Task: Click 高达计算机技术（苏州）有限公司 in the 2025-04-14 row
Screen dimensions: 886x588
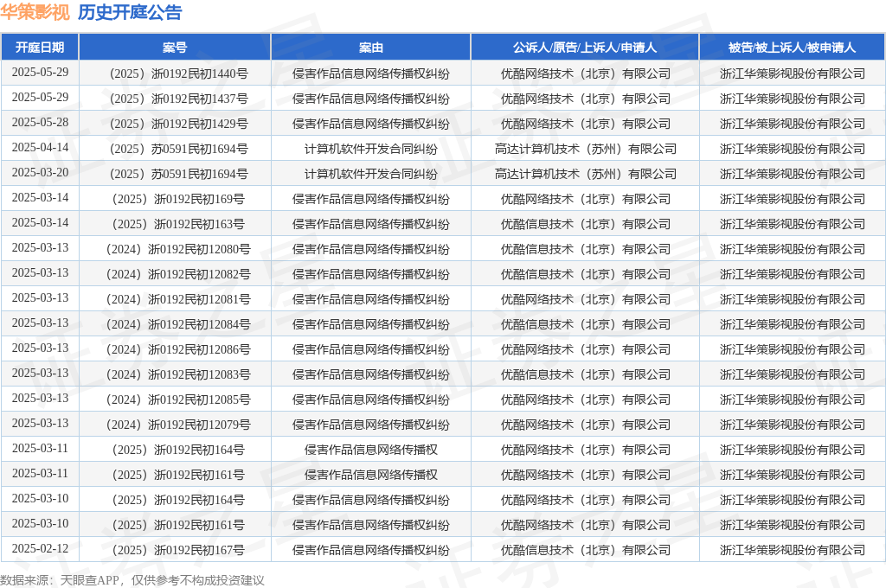Action: coord(586,149)
